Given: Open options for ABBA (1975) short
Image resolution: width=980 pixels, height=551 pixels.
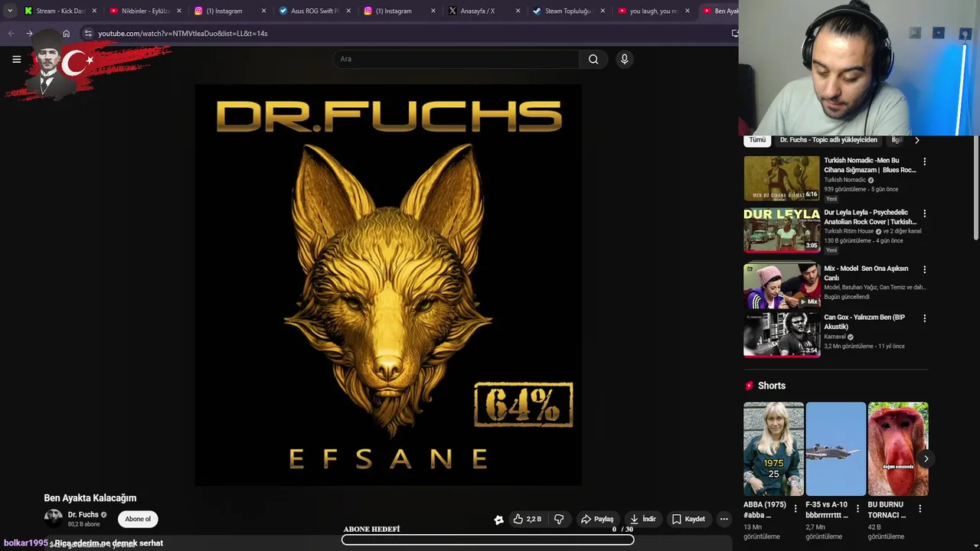Looking at the screenshot, I should click(x=795, y=509).
